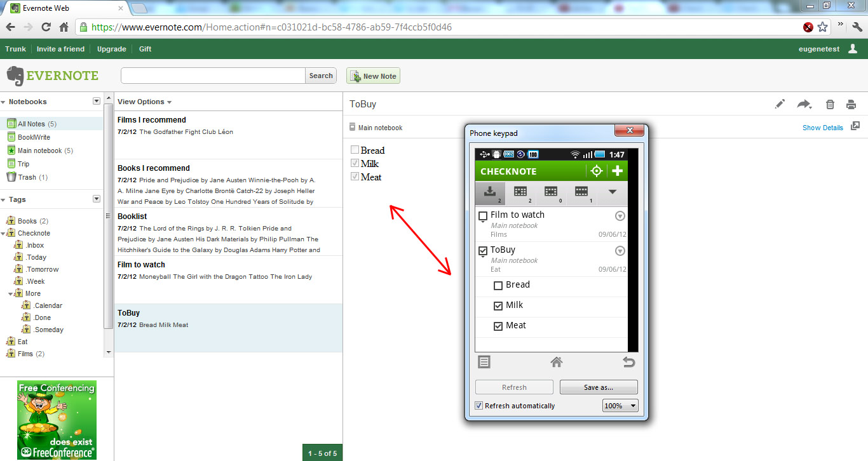868x461 pixels.
Task: Check Bread in the phone Checknote list
Action: click(x=498, y=286)
